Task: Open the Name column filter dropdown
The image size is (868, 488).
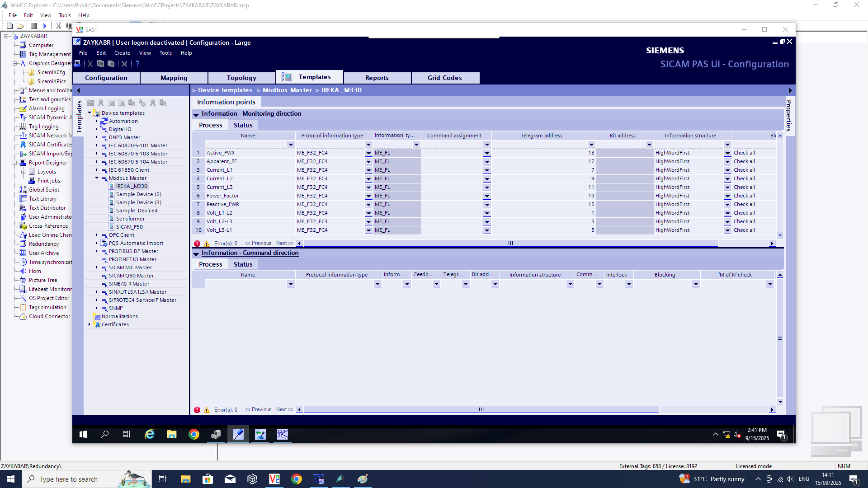Action: tap(291, 145)
